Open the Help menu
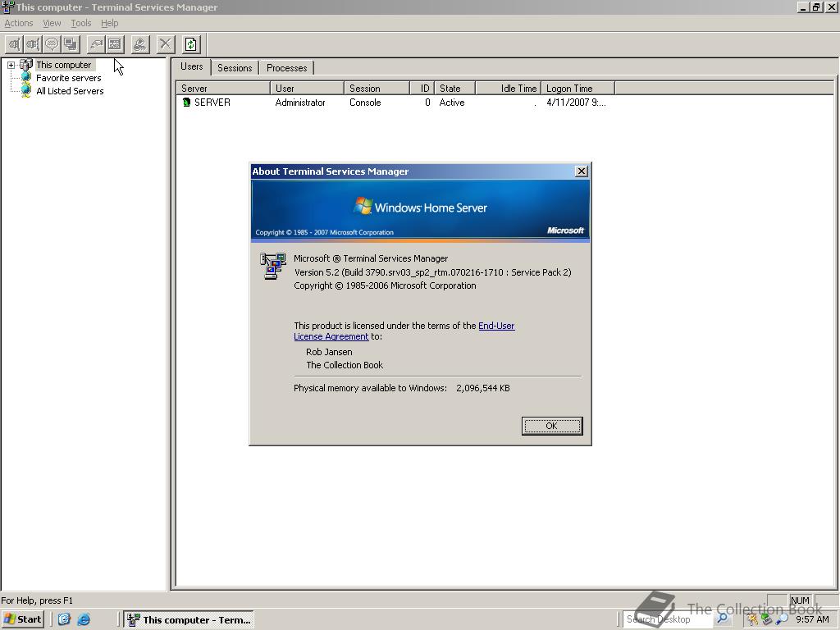Viewport: 840px width, 630px height. point(109,23)
